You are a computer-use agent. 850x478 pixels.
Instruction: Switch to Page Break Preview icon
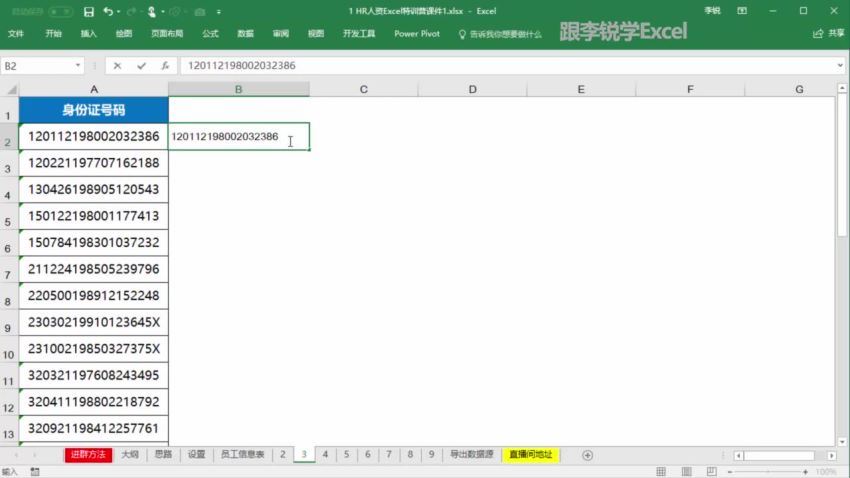click(712, 472)
